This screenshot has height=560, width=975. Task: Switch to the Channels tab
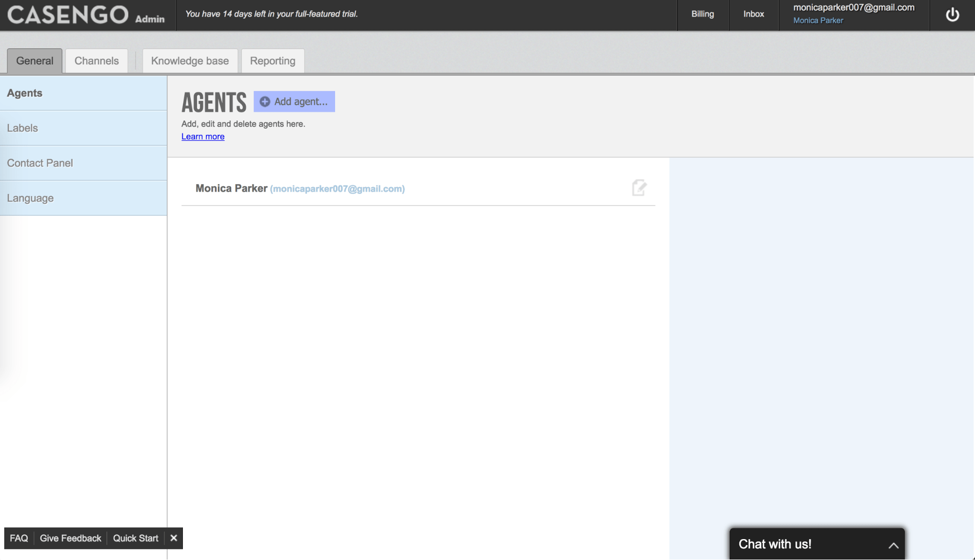[97, 61]
